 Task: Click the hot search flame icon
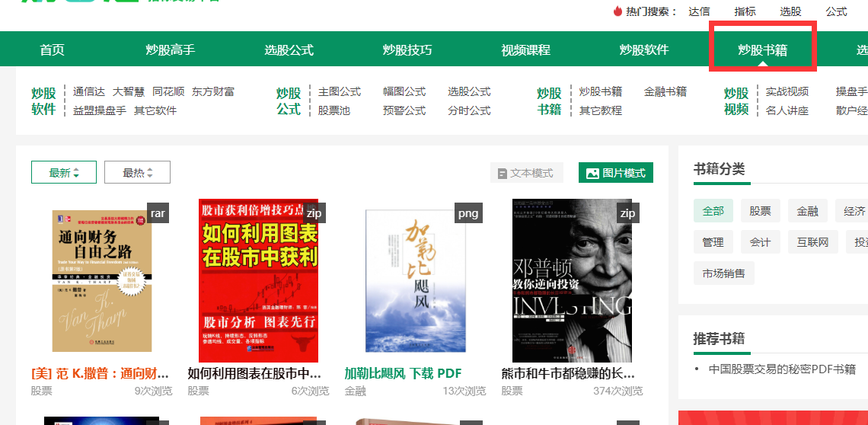point(617,11)
